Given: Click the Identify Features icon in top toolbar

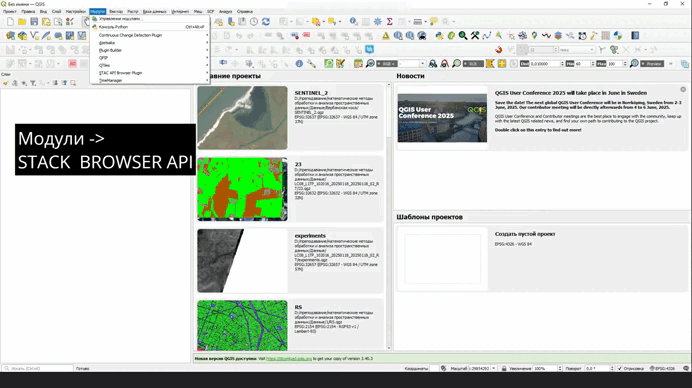Looking at the screenshot, I should 354,21.
